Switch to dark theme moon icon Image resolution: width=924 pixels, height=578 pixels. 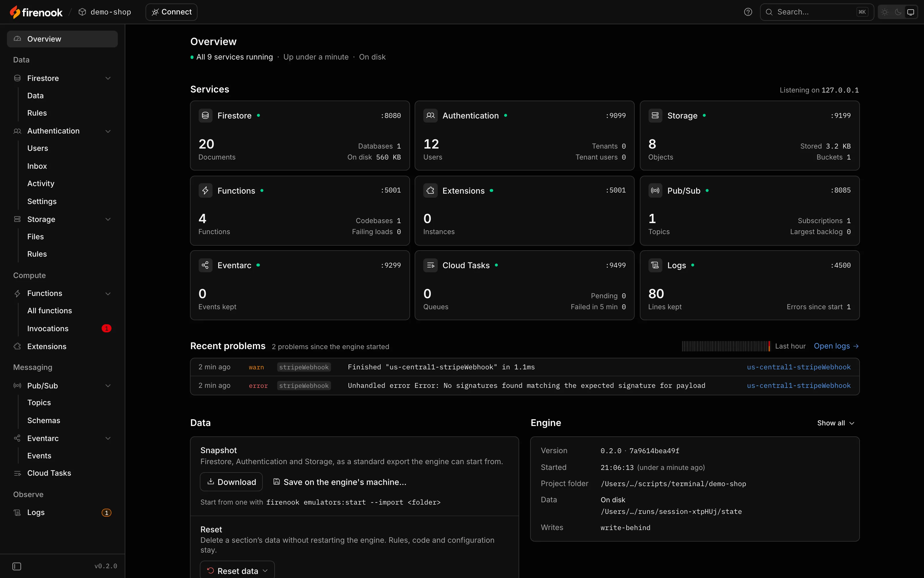(x=898, y=12)
